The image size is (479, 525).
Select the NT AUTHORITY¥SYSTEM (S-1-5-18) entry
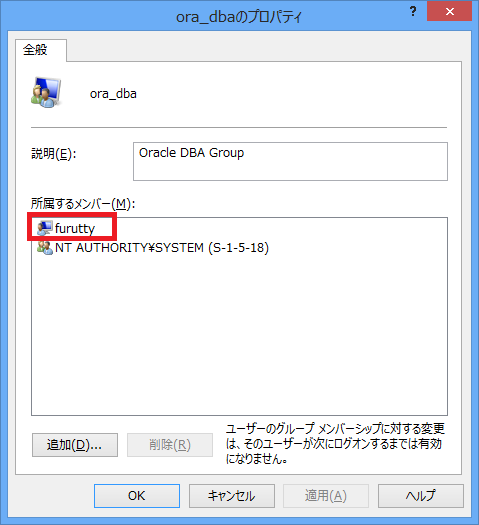tap(153, 248)
